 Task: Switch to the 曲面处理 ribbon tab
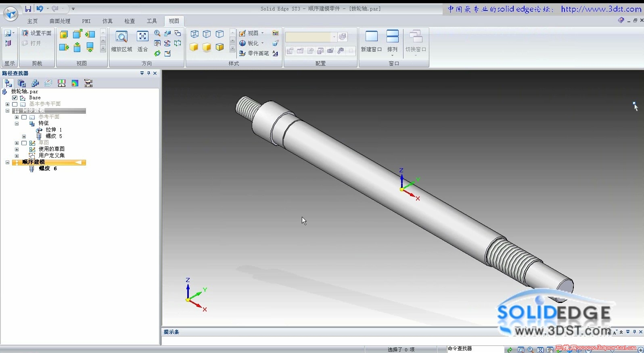(x=60, y=21)
